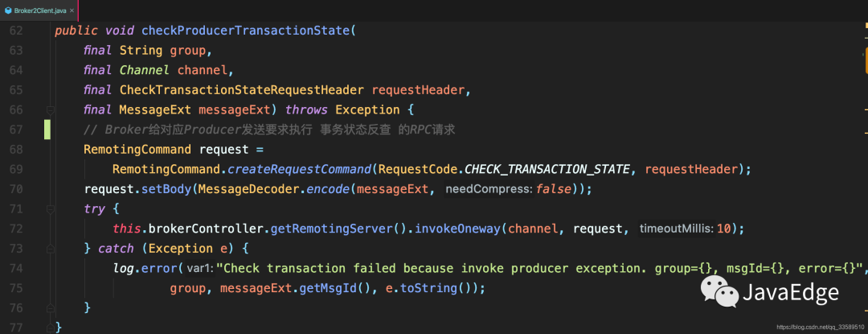Collapse the catch block fold marker at line 73
The width and height of the screenshot is (868, 334).
(x=51, y=248)
